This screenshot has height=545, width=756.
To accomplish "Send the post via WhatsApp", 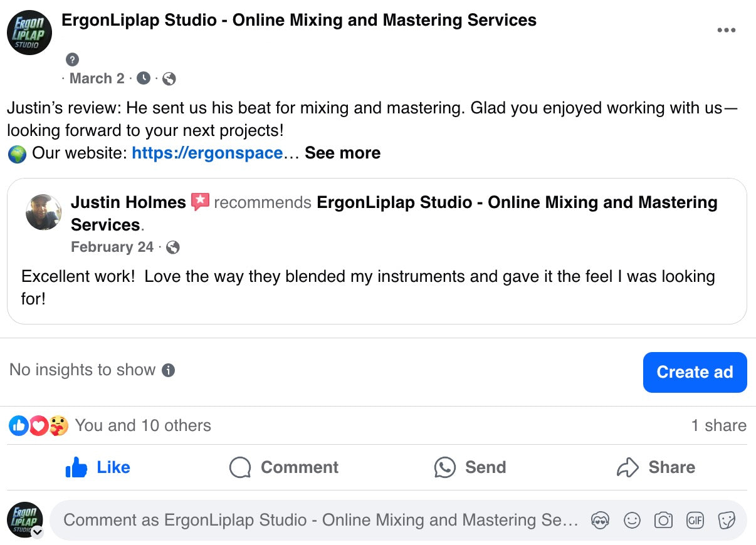I will [470, 467].
